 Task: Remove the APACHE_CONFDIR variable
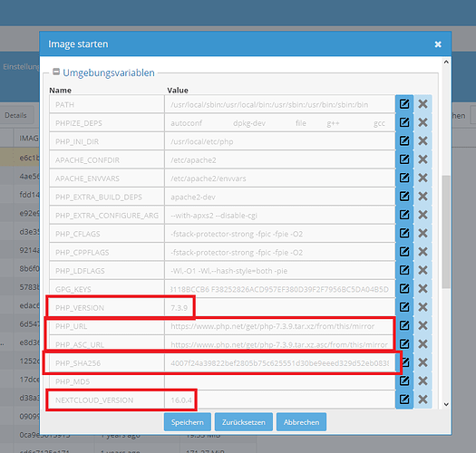point(423,159)
